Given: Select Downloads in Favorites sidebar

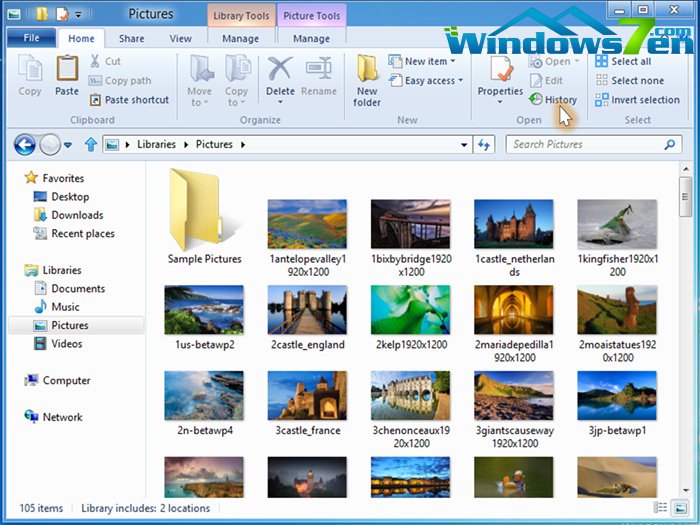Looking at the screenshot, I should point(77,215).
